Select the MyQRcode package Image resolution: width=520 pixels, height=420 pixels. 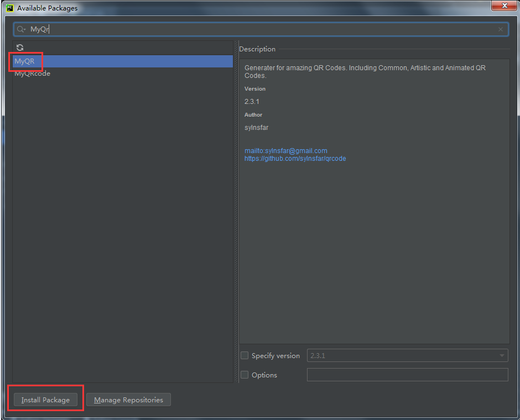[33, 73]
